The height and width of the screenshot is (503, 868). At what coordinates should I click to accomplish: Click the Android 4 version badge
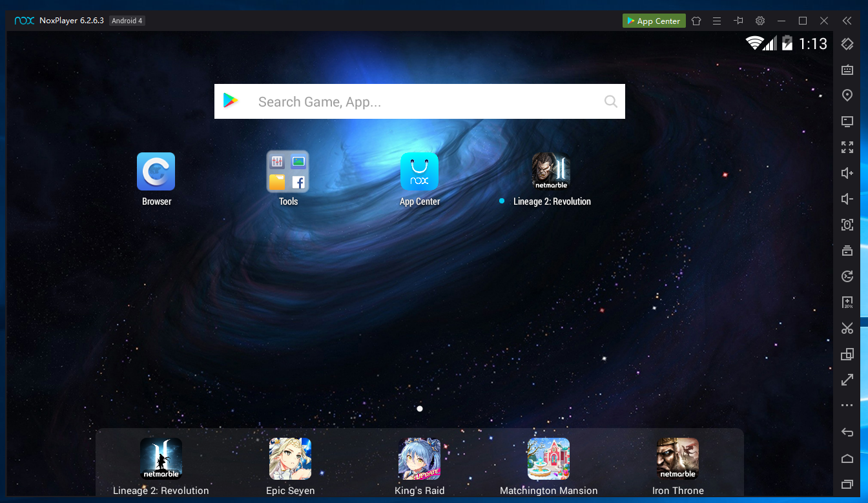pos(127,21)
